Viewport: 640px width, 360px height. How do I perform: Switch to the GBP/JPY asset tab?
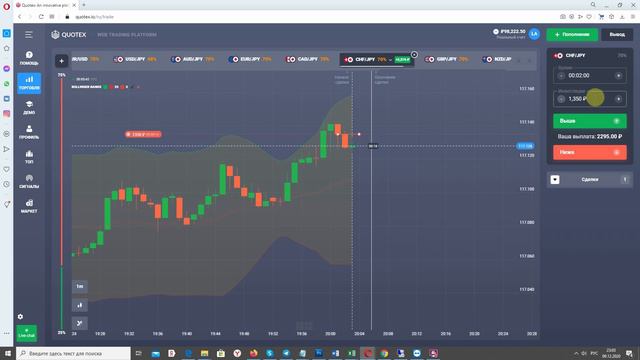(x=447, y=59)
